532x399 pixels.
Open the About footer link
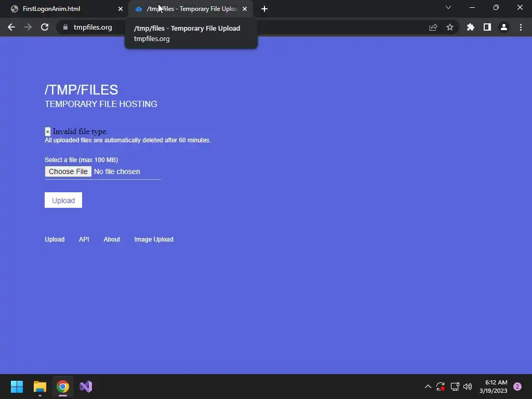click(112, 239)
